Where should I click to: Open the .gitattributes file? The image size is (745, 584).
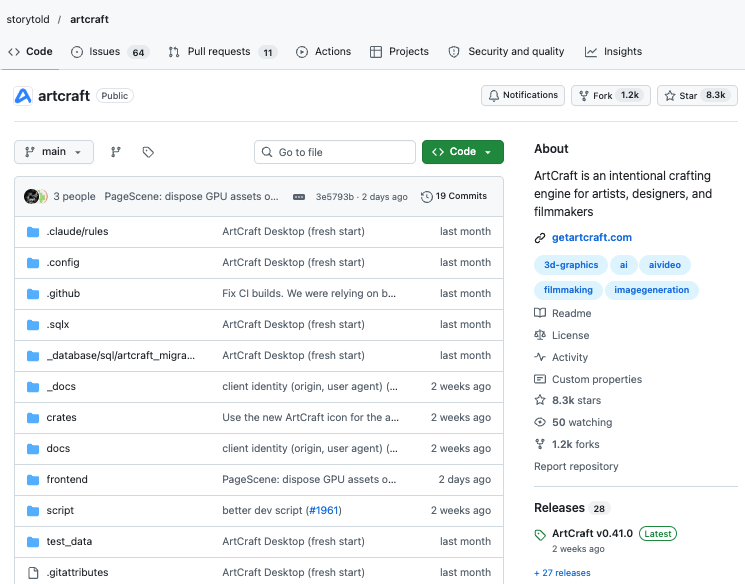click(77, 572)
